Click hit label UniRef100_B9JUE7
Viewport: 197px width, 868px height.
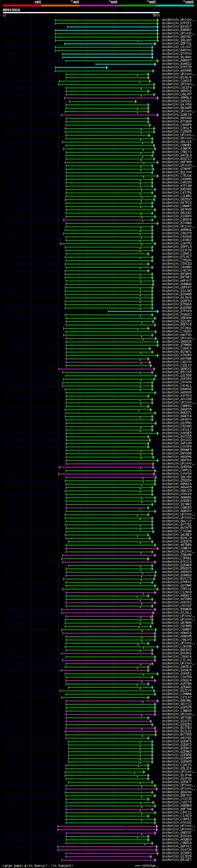(177, 860)
